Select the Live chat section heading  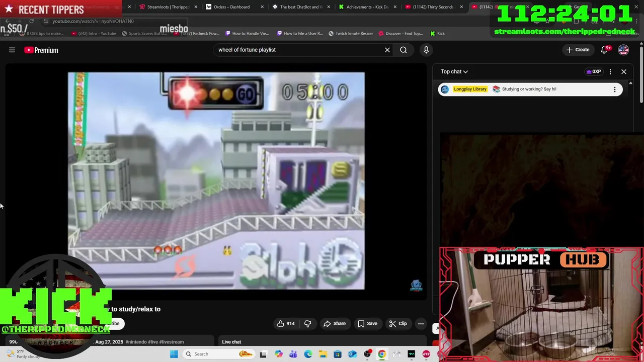231,342
